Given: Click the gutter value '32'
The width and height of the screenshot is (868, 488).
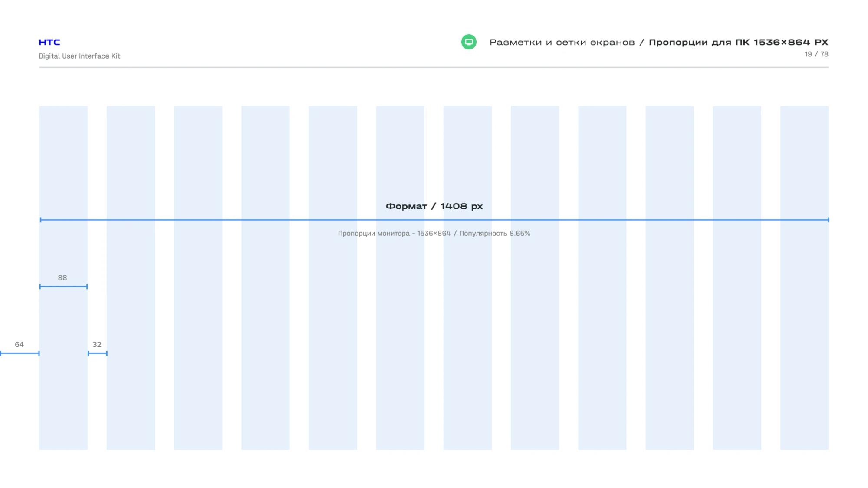Looking at the screenshot, I should point(97,345).
